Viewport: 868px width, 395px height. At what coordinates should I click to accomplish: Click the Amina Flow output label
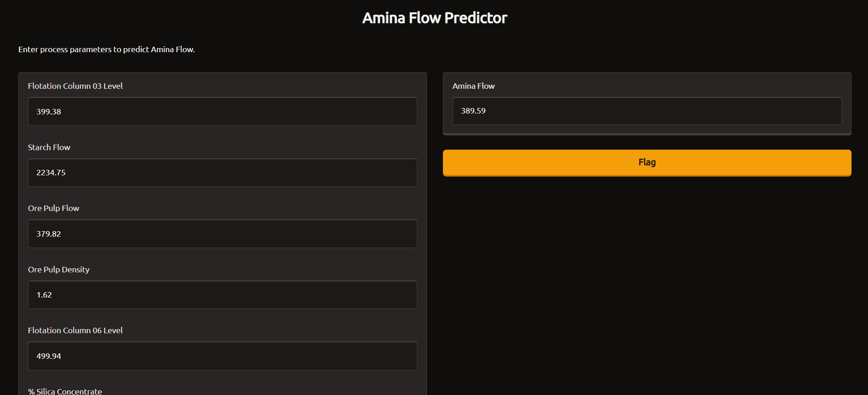tap(474, 86)
